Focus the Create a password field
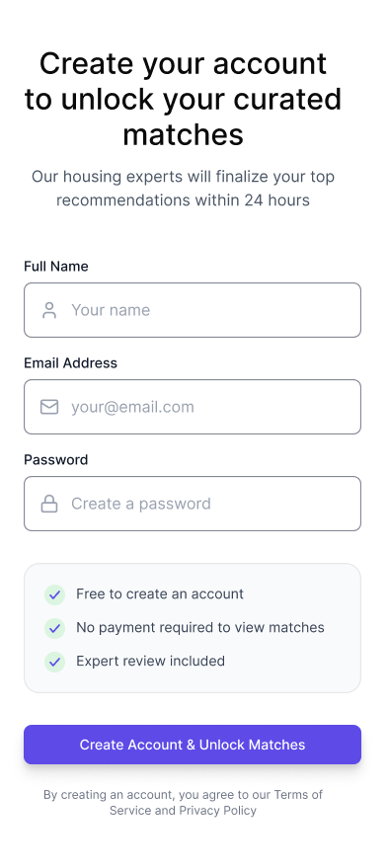This screenshot has width=388, height=868. click(193, 504)
